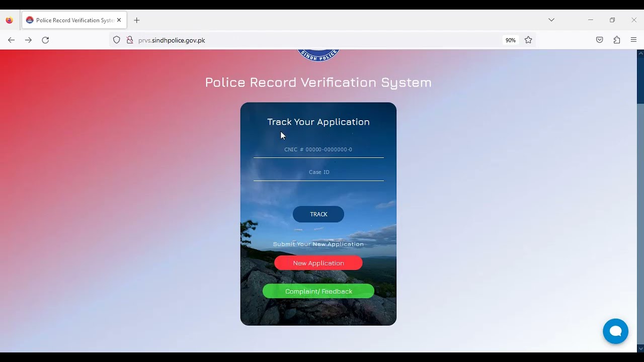Open the list all tabs dropdown

coord(551,20)
